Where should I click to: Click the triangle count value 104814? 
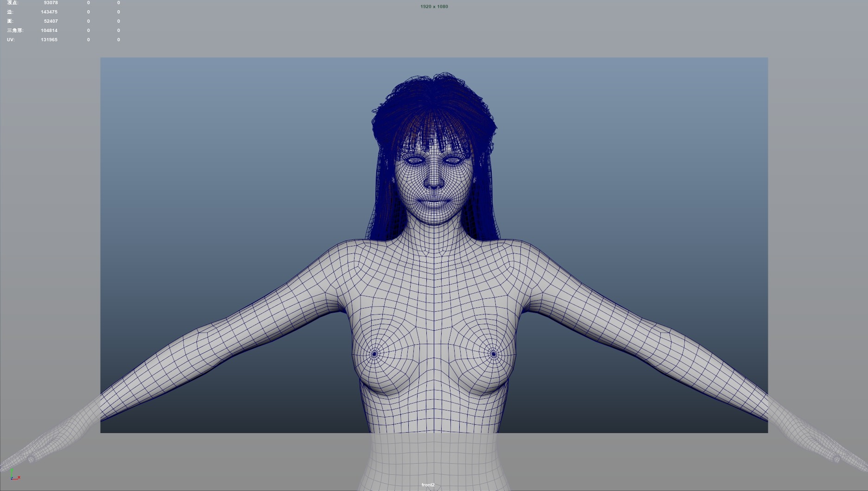[x=49, y=31]
